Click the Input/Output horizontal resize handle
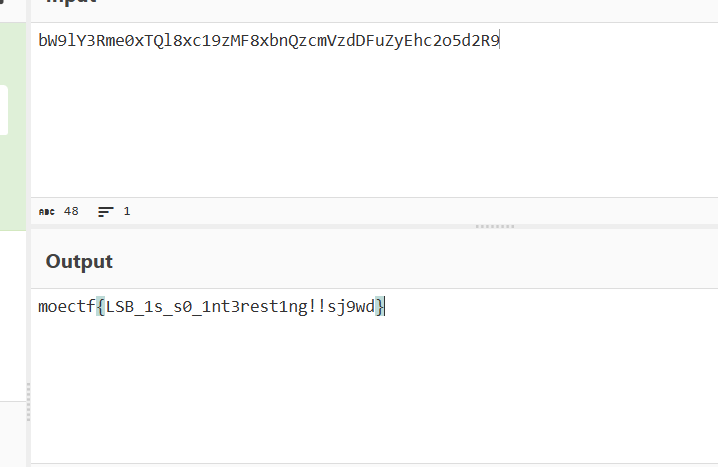Screen dimensions: 718x467 495,227
